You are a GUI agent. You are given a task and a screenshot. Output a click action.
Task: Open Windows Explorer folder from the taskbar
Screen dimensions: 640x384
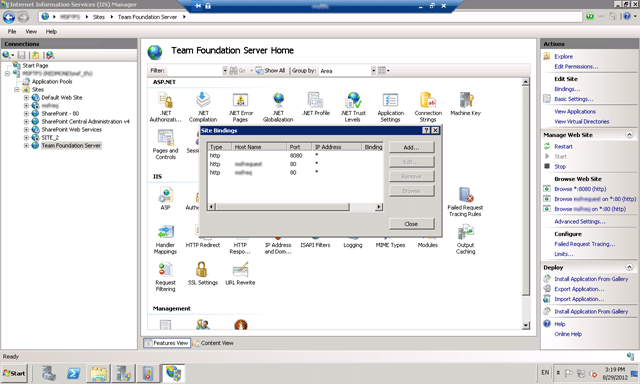98,373
